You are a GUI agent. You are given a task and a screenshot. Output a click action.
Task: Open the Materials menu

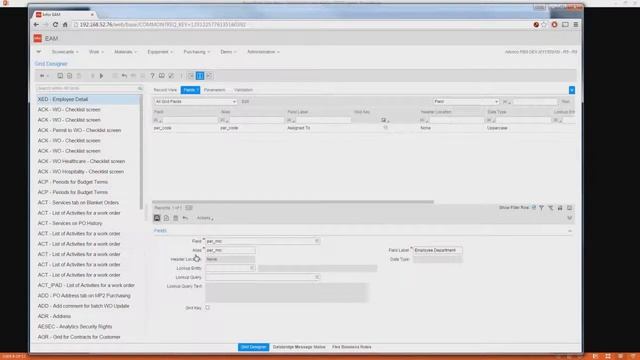125,52
